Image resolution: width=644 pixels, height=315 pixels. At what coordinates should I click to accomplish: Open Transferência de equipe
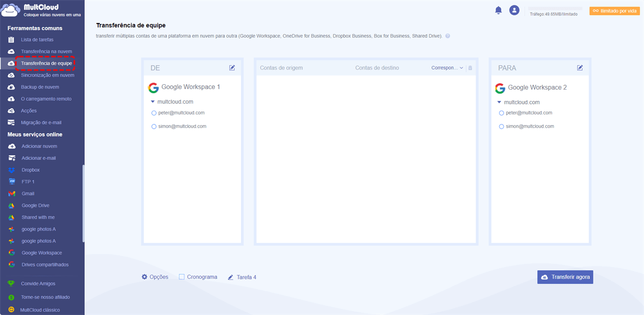pos(46,63)
